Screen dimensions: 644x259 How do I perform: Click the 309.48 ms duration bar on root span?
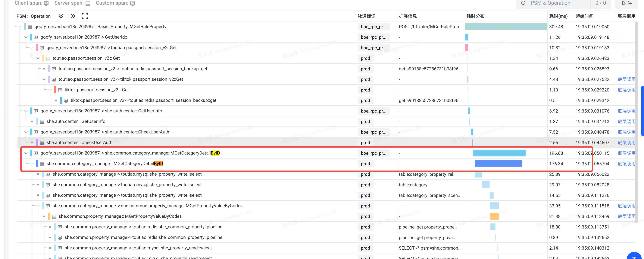[x=506, y=27]
